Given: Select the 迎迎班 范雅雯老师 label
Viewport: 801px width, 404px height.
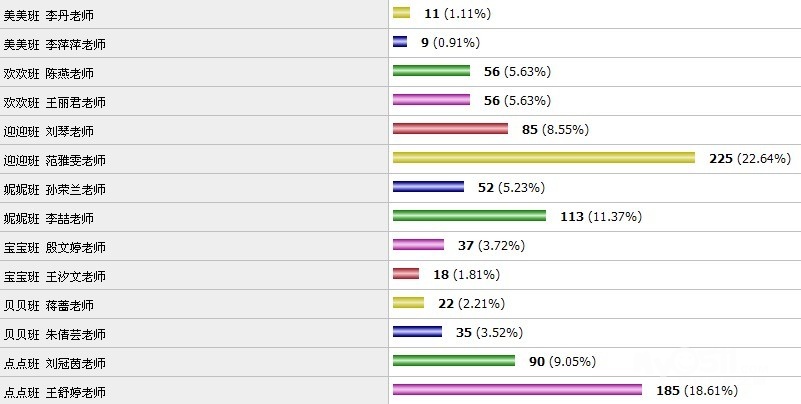Looking at the screenshot, I should click(55, 161).
